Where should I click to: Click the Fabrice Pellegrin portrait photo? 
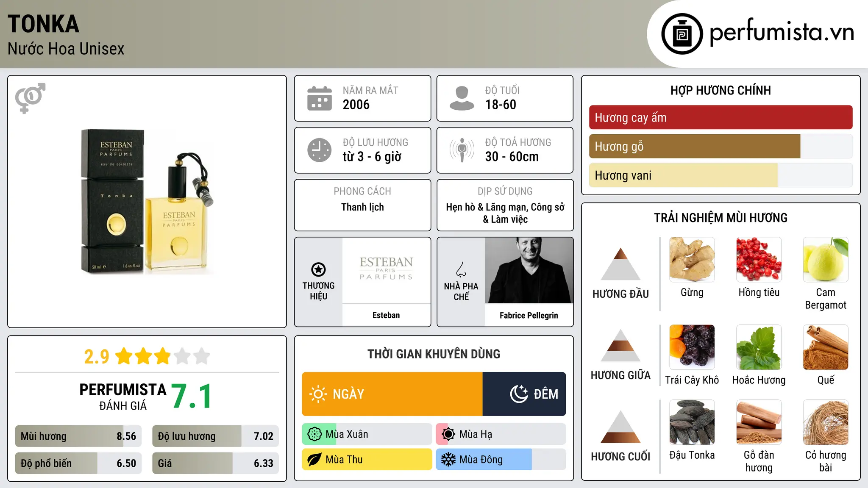pyautogui.click(x=529, y=270)
